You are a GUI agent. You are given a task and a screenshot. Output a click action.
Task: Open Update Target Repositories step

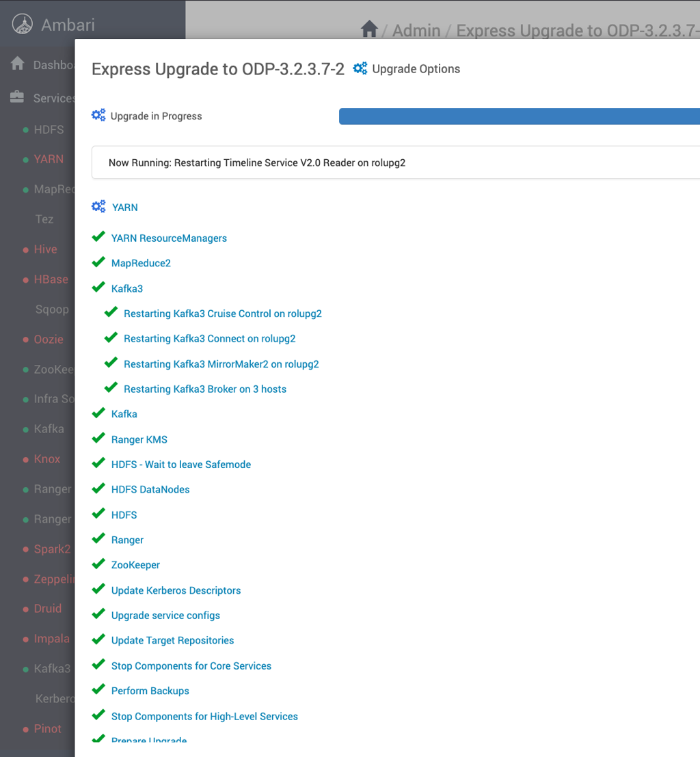(172, 641)
